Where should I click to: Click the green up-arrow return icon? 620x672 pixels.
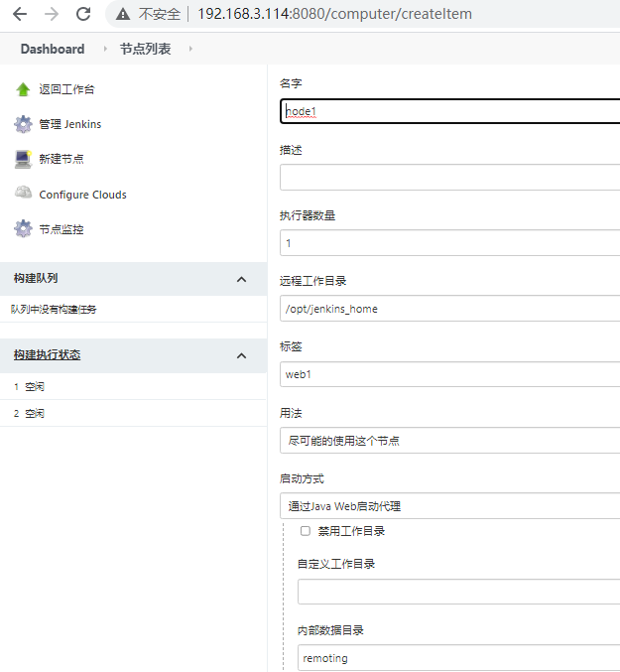point(23,89)
